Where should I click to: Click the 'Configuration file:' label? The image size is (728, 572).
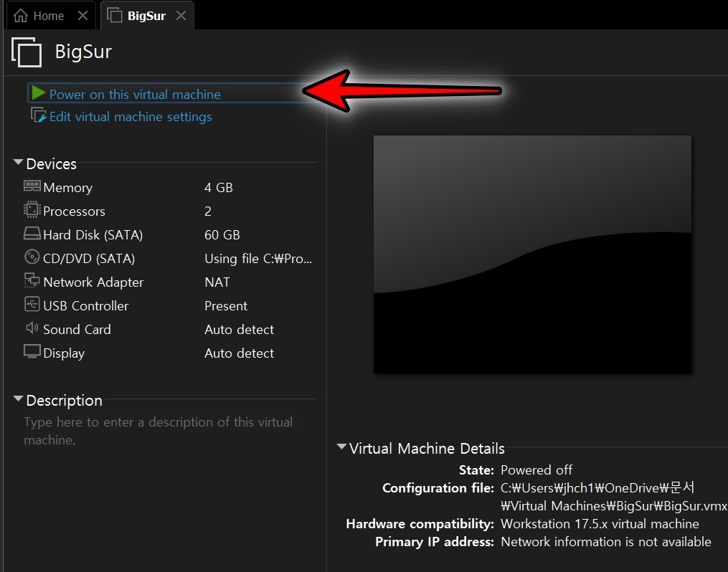(438, 488)
